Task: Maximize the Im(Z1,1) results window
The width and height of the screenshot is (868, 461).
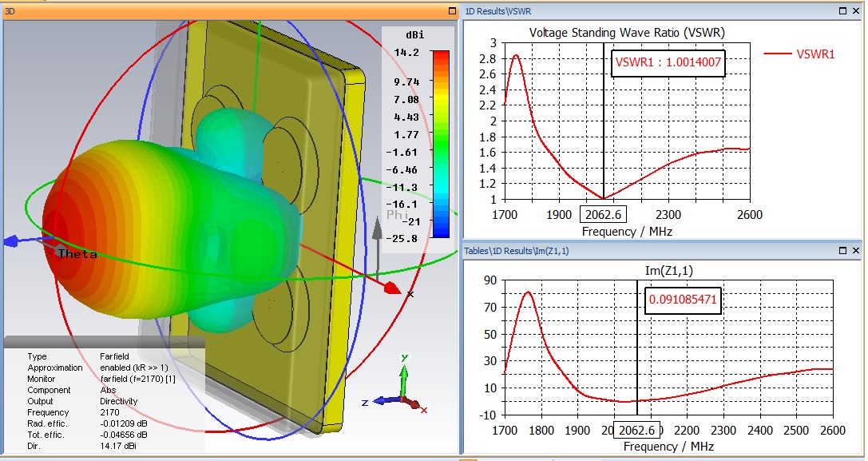Action: click(843, 250)
